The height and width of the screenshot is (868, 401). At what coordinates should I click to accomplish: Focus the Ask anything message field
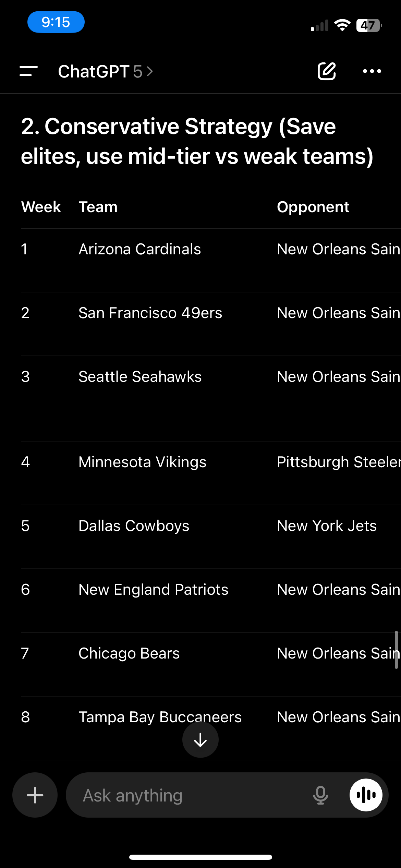tap(192, 795)
